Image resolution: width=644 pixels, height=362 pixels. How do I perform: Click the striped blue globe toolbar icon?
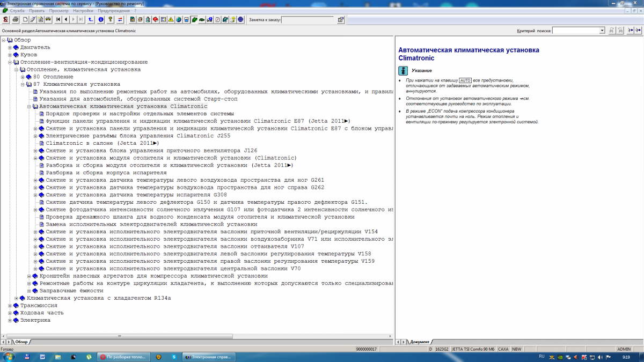[240, 20]
